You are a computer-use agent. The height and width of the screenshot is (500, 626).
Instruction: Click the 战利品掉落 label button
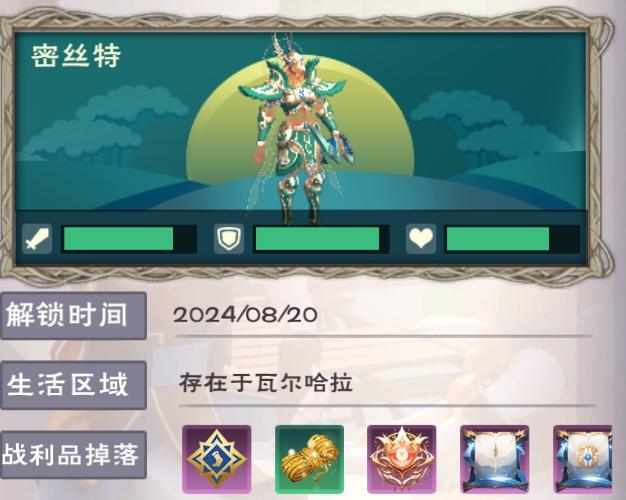tap(73, 454)
